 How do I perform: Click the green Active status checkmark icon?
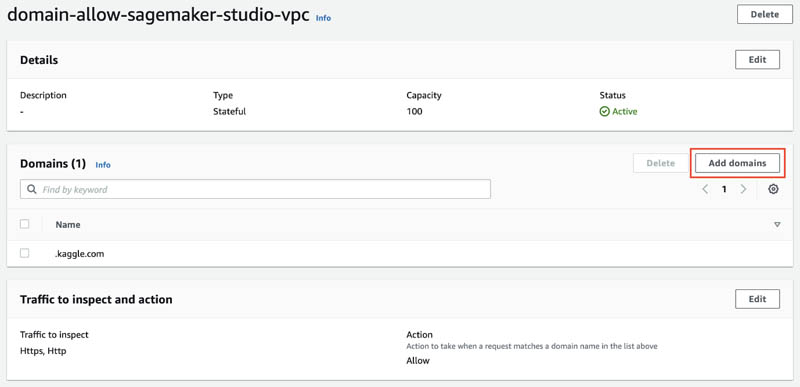pos(604,111)
